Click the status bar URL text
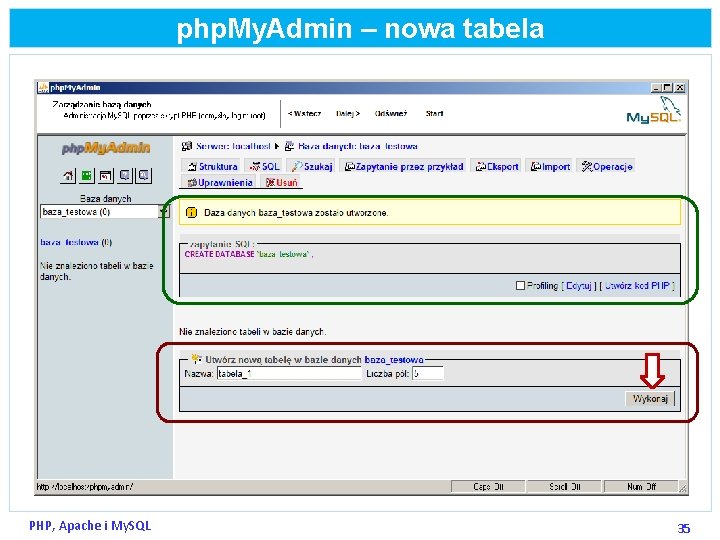 click(85, 487)
